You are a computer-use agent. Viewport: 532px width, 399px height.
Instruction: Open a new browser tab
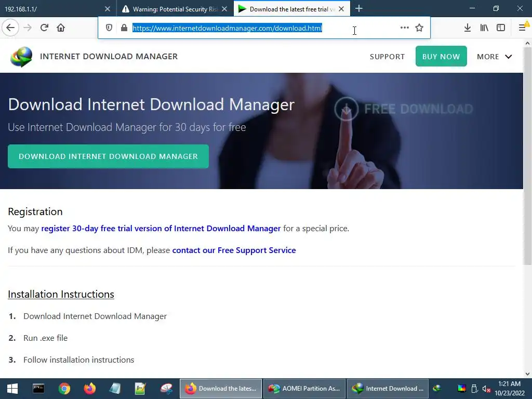tap(358, 9)
